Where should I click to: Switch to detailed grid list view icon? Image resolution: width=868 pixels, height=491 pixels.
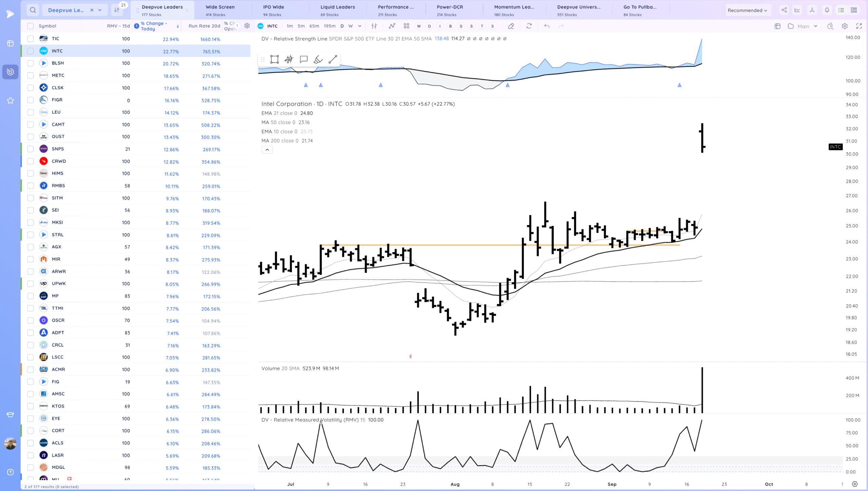point(854,10)
